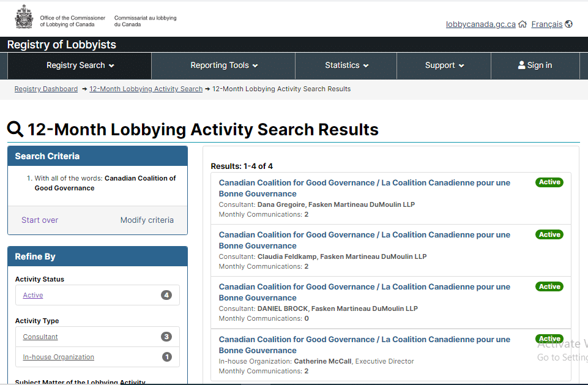
Task: Click the Search Criteria panel header
Action: point(97,156)
